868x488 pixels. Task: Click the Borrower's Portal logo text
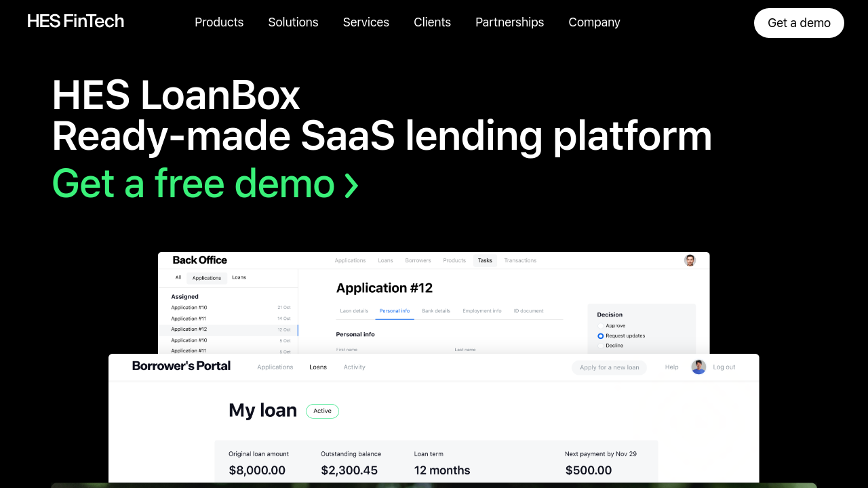coord(181,366)
